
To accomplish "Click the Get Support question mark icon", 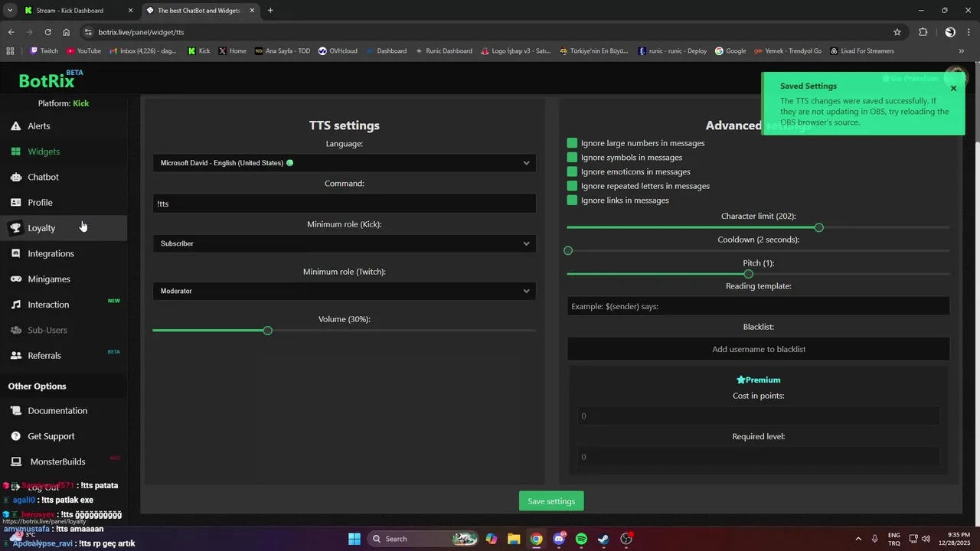I will click(15, 436).
